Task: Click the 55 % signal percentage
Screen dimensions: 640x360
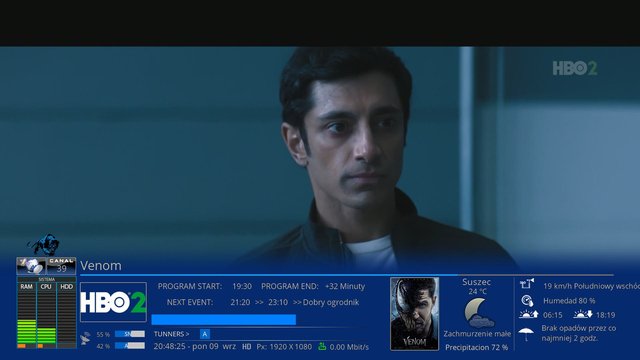Action: 103,334
